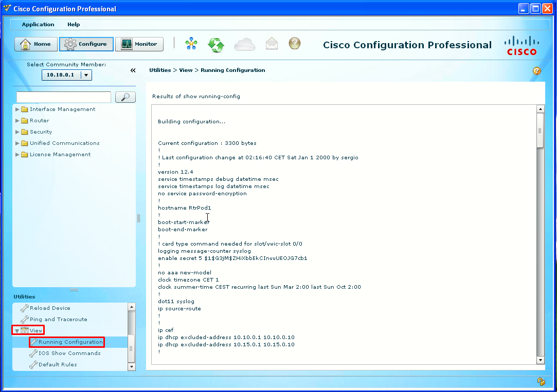Select the Unified Communications tree label
This screenshot has height=392, width=557.
[x=65, y=143]
